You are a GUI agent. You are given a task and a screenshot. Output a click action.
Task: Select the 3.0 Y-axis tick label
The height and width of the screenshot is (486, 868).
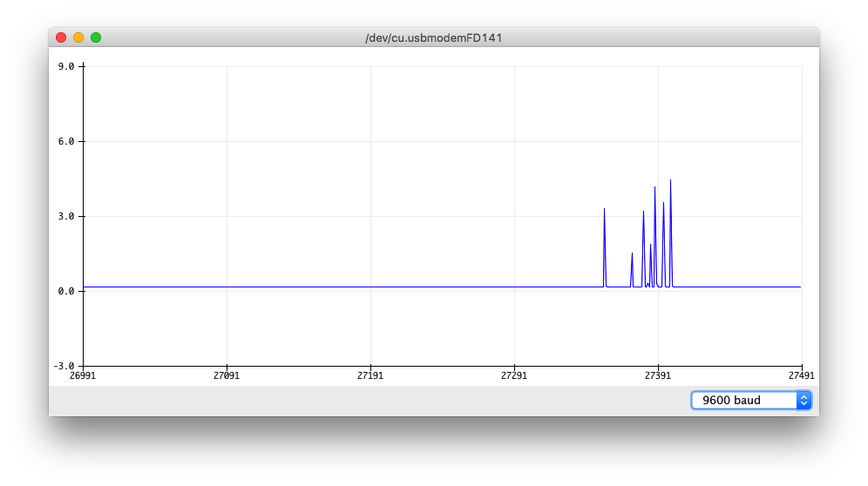point(66,216)
